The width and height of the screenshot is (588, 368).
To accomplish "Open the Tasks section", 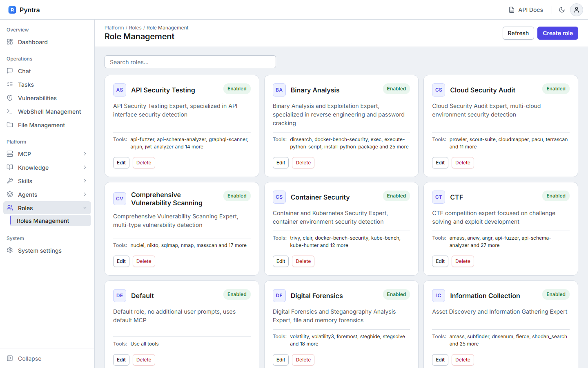I will coord(47,85).
